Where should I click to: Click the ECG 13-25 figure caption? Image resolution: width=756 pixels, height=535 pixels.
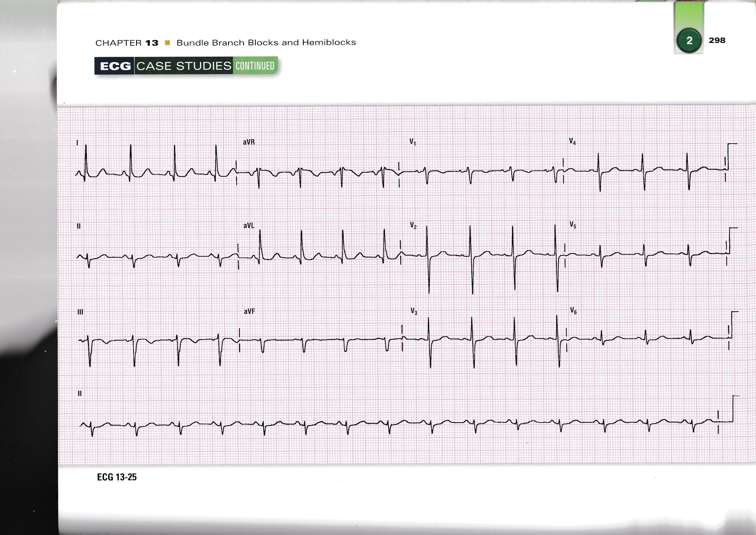pyautogui.click(x=117, y=477)
